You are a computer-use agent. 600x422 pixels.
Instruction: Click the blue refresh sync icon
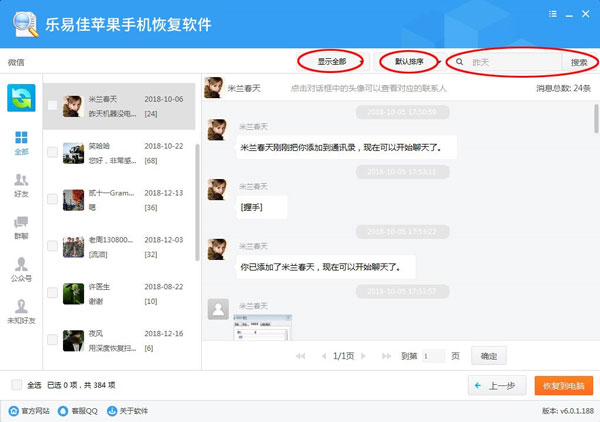[21, 98]
